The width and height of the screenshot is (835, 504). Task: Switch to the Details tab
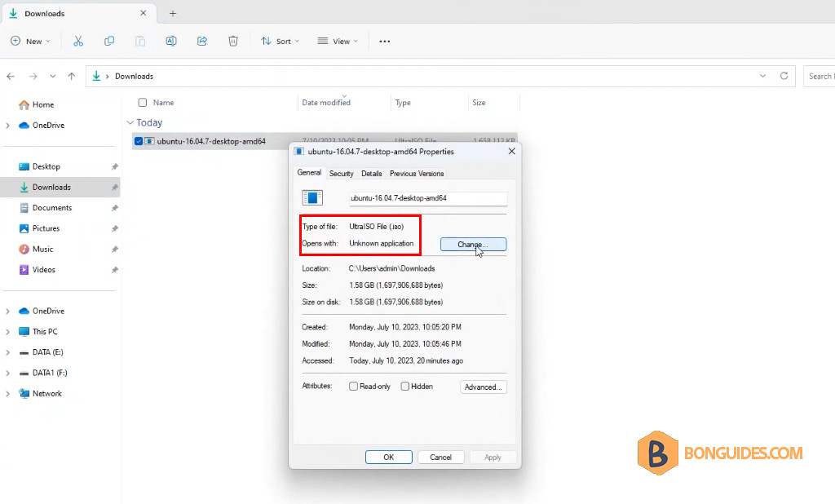pyautogui.click(x=372, y=173)
